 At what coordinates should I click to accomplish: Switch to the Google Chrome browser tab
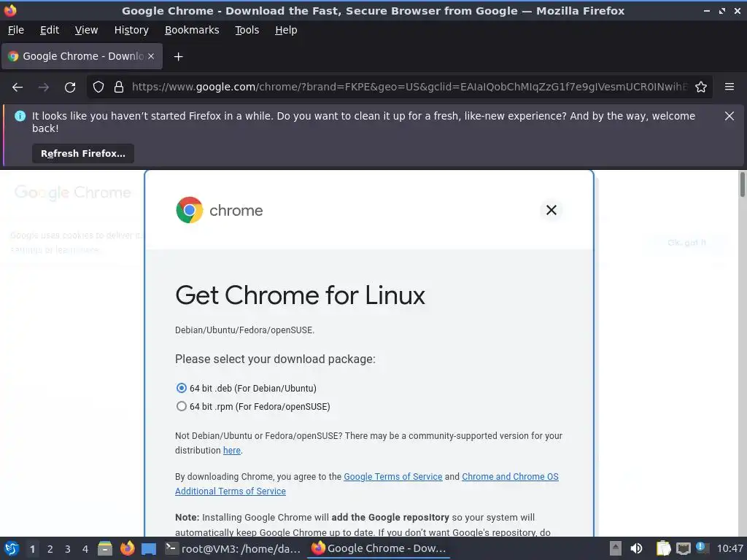click(x=82, y=56)
